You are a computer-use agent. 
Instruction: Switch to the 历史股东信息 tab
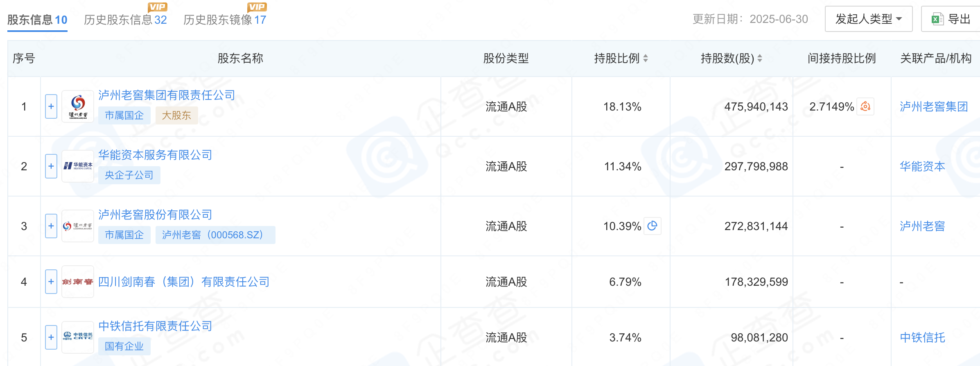click(x=125, y=20)
